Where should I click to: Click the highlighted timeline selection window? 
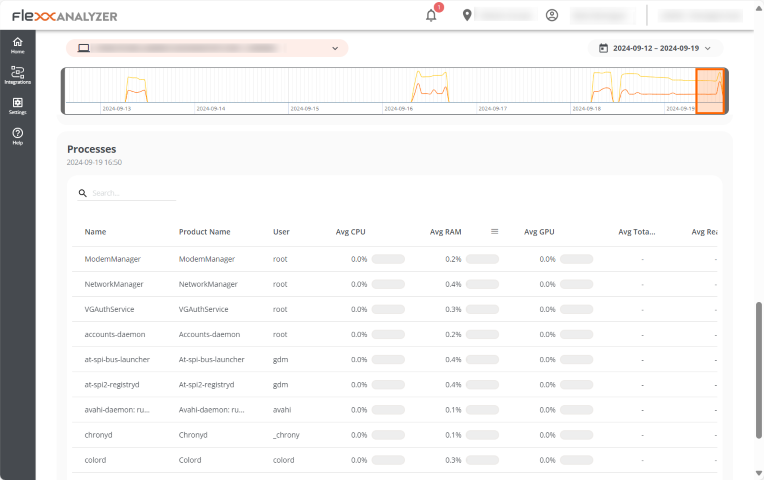click(x=710, y=91)
